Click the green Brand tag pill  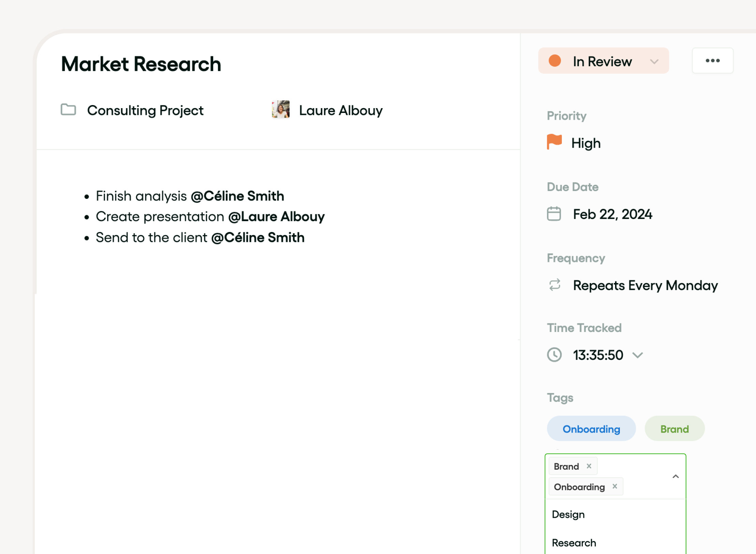tap(674, 429)
